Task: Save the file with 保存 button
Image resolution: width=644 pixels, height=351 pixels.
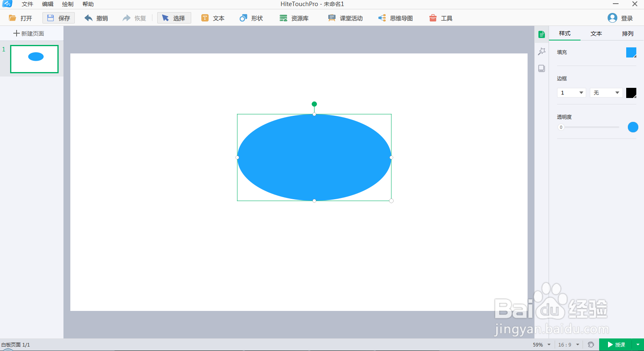Action: coord(59,18)
